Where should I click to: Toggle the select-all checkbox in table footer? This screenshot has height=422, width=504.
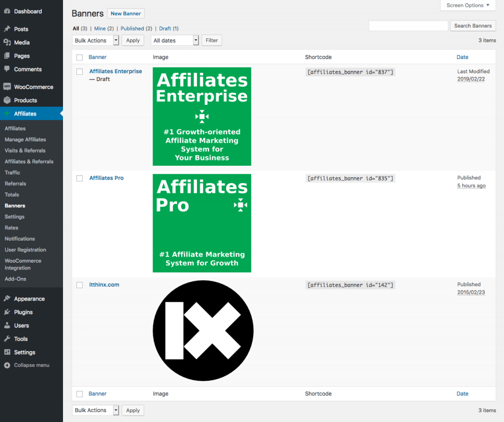coord(79,394)
